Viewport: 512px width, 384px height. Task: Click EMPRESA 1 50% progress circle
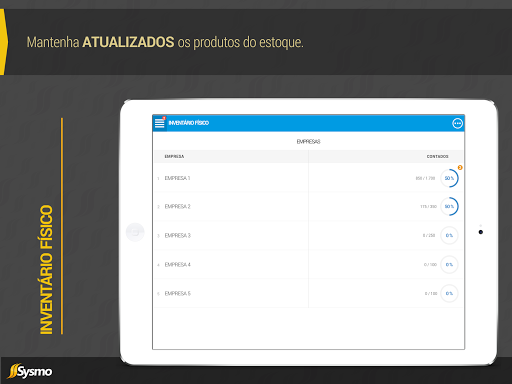(449, 178)
